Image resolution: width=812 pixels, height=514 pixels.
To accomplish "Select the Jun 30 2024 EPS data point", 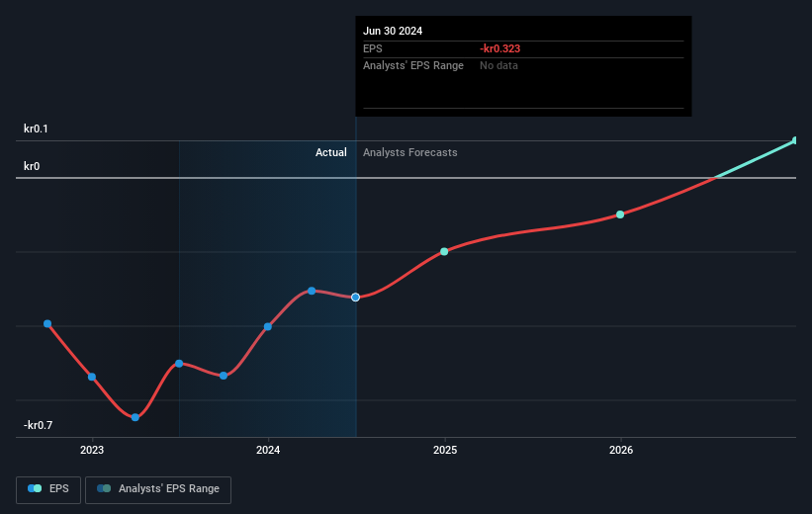I will tap(355, 298).
